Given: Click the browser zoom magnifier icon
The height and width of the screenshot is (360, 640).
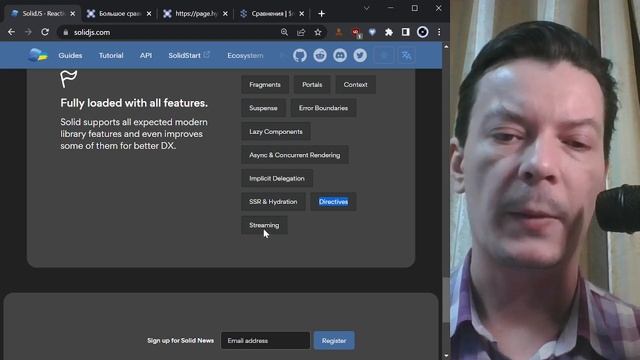Looking at the screenshot, I should [x=284, y=32].
